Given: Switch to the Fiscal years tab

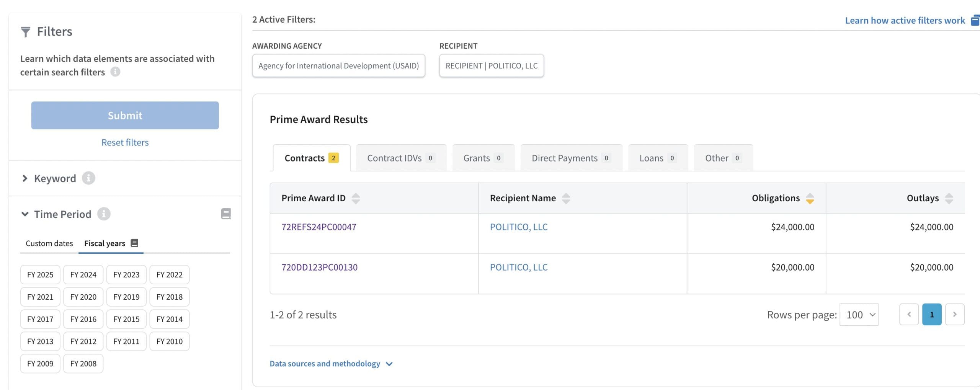Looking at the screenshot, I should click(111, 243).
